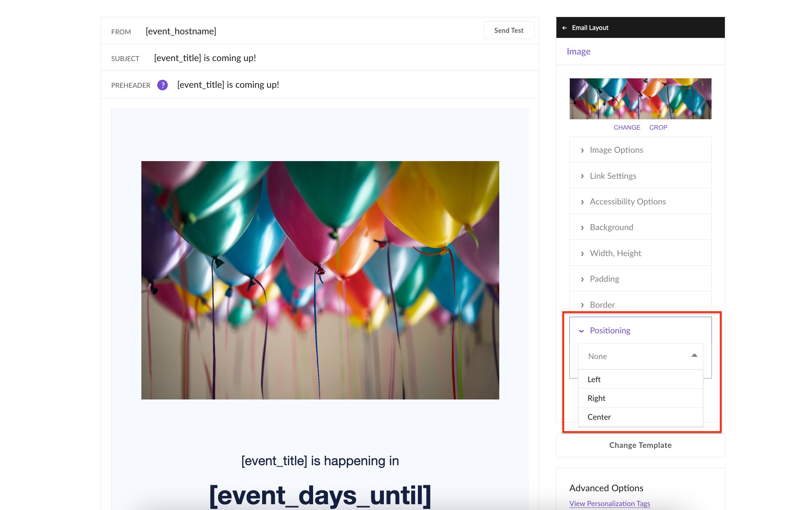Screen dimensions: 812x510
Task: Click the balloon image thumbnail in sidebar
Action: click(640, 99)
